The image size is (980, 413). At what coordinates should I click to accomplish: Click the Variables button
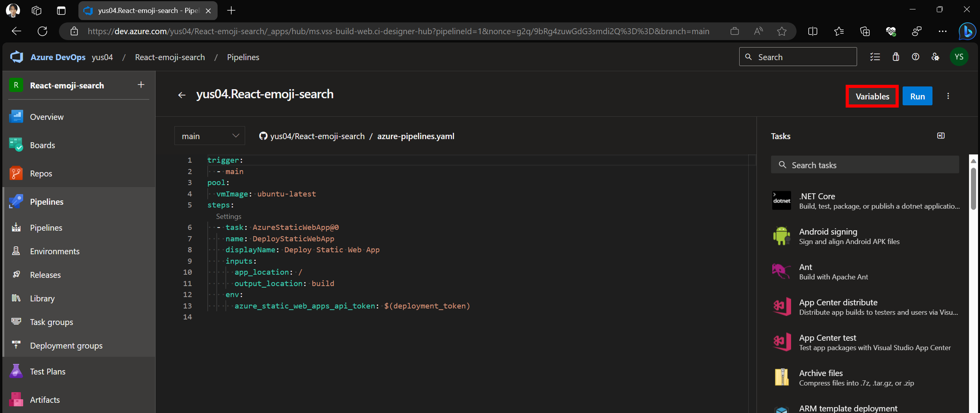pyautogui.click(x=872, y=96)
